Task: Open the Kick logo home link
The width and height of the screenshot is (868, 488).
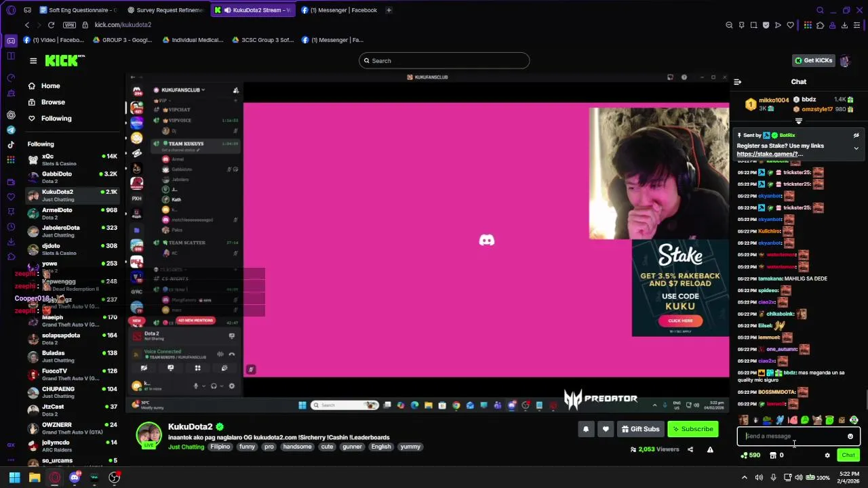Action: tap(63, 61)
